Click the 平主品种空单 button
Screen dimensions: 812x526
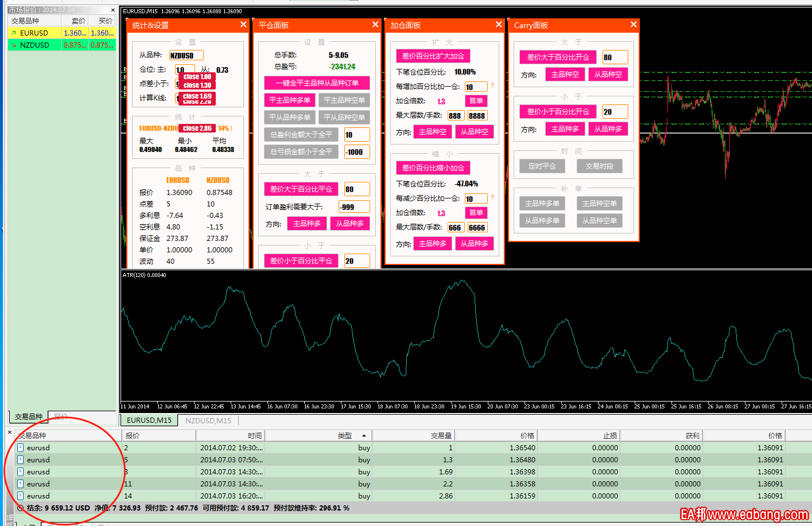point(344,100)
